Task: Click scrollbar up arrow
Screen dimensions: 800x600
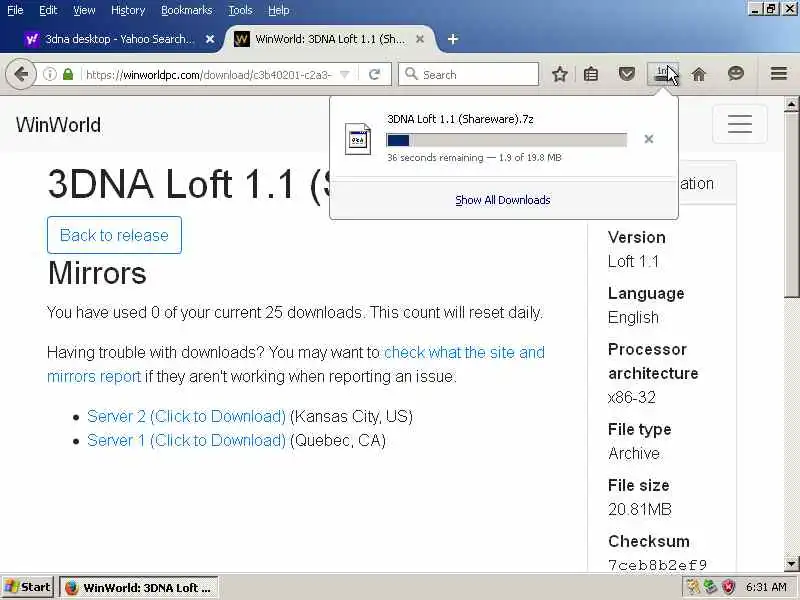Action: pyautogui.click(x=791, y=104)
